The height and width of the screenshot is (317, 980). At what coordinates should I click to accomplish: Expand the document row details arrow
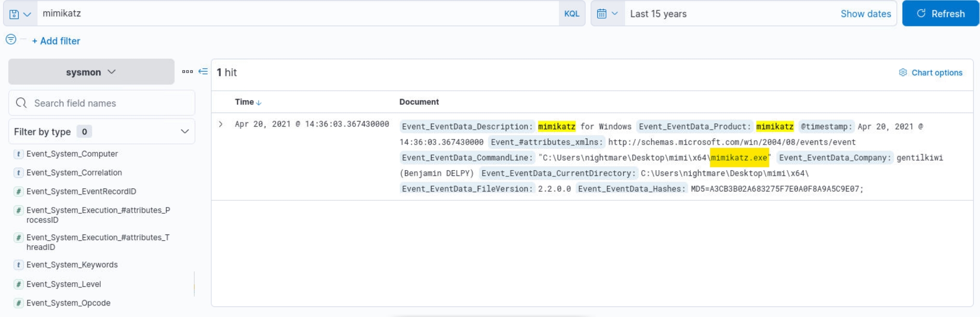(x=221, y=125)
